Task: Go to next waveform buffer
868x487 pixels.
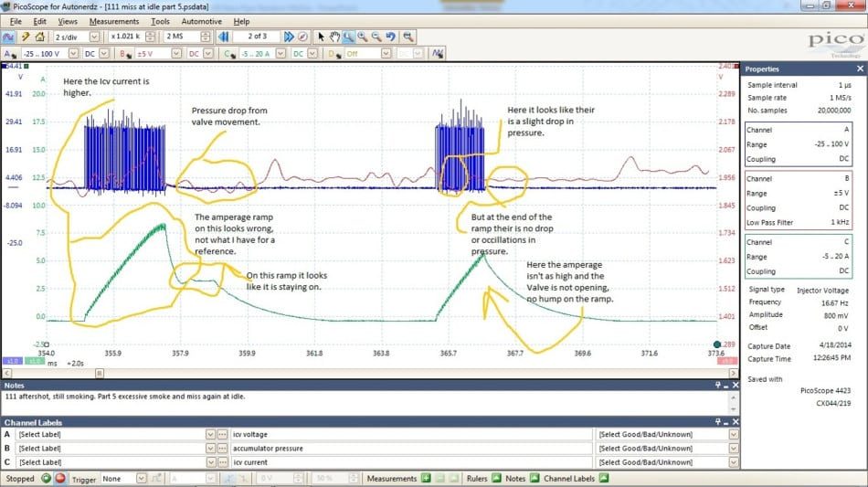Action: (289, 37)
